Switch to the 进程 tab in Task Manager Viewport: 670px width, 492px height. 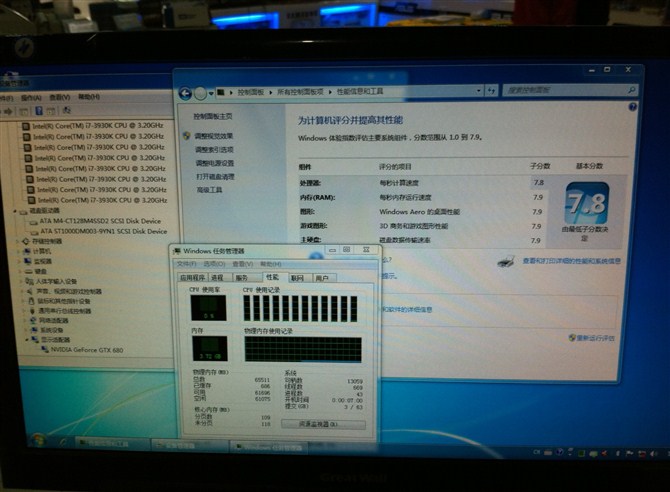pyautogui.click(x=218, y=278)
